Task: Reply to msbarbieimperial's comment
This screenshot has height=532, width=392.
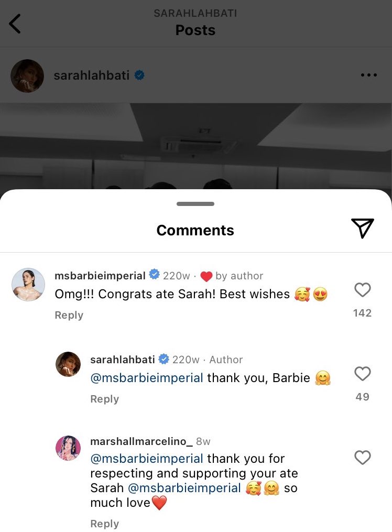Action: 69,315
